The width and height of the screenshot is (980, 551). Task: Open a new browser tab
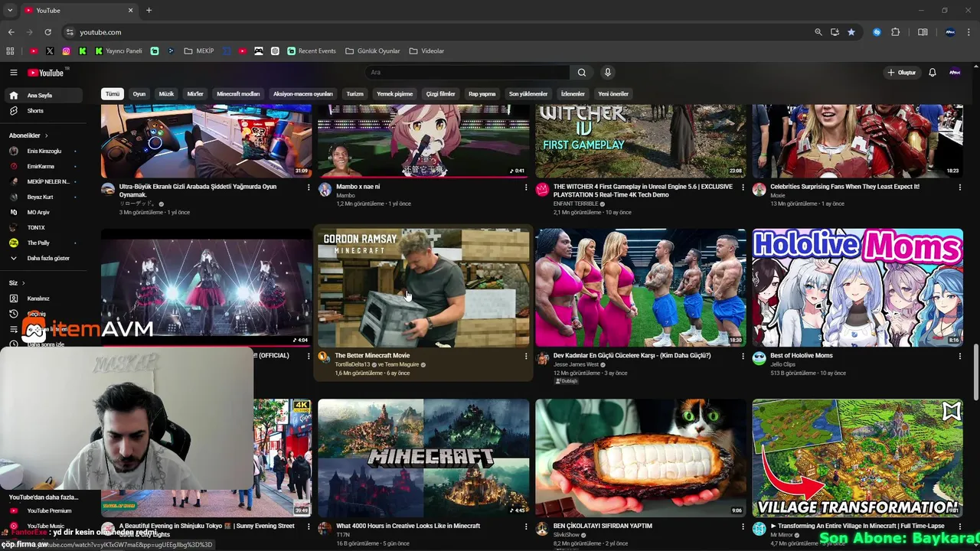149,11
